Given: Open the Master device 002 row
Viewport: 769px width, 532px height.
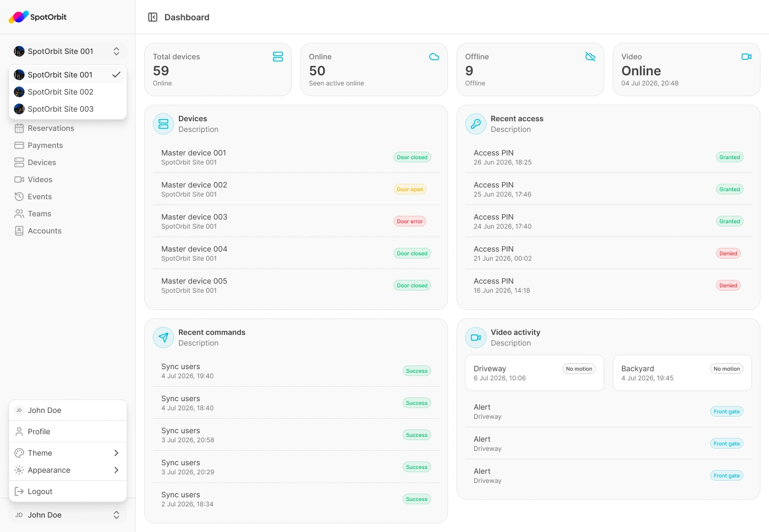Looking at the screenshot, I should click(296, 189).
